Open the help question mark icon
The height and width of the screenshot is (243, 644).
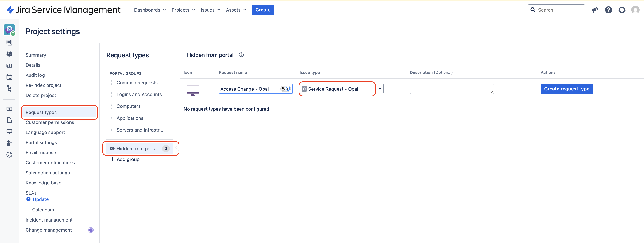(x=608, y=10)
